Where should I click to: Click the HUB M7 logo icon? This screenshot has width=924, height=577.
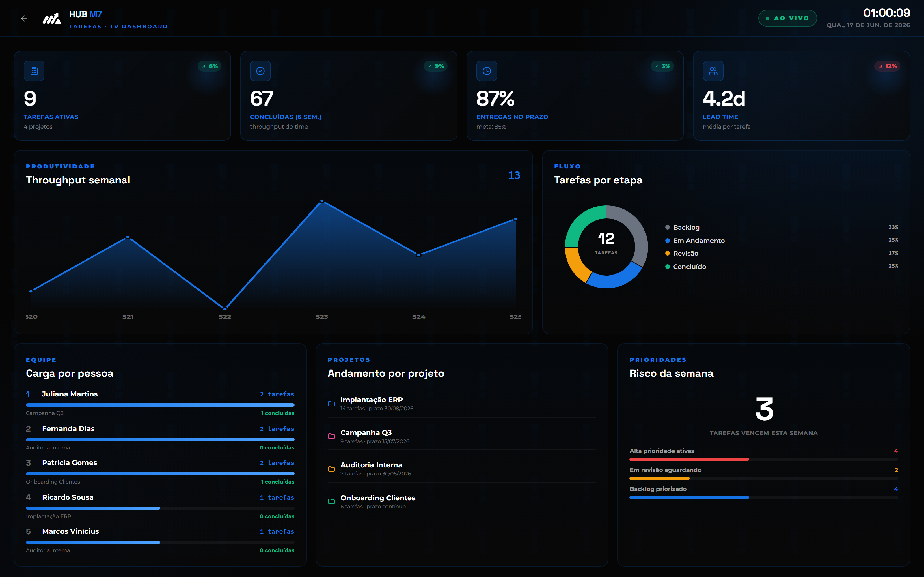point(52,19)
